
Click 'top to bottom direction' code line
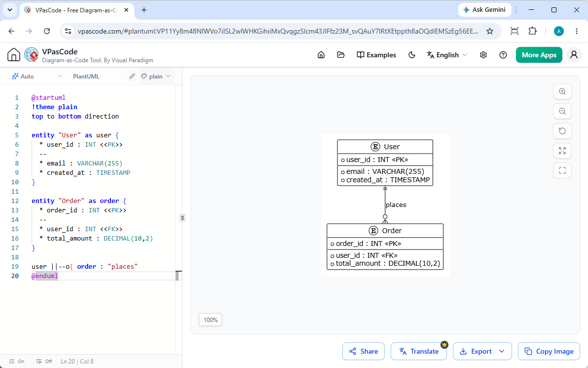point(75,117)
